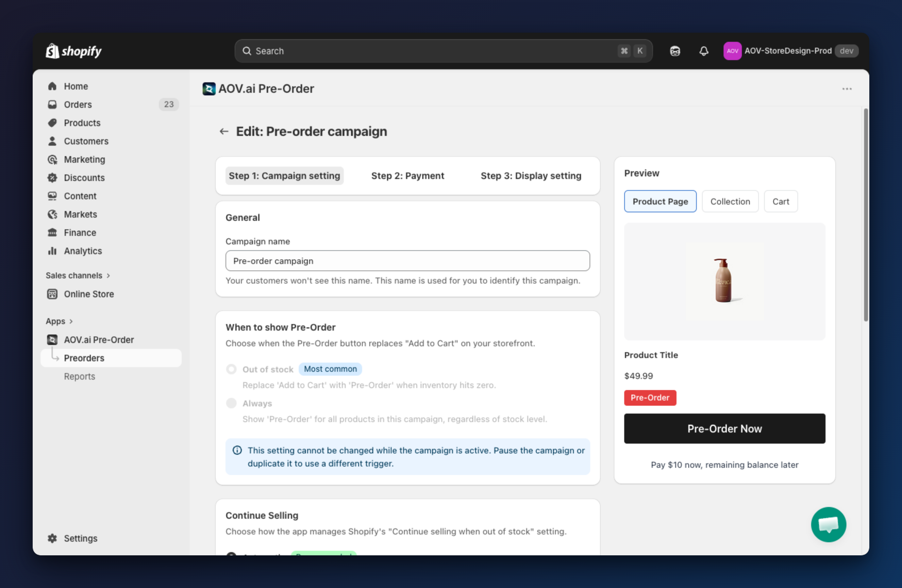Click the Markets globe icon
902x588 pixels.
[52, 214]
